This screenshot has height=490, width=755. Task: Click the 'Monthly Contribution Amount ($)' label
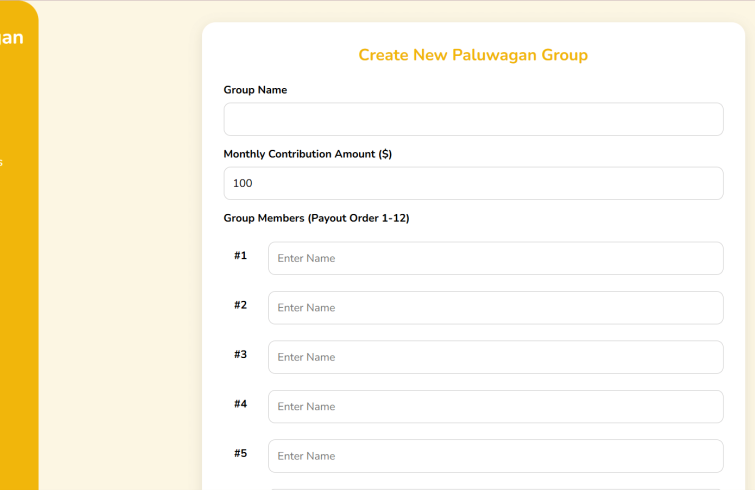(x=308, y=154)
